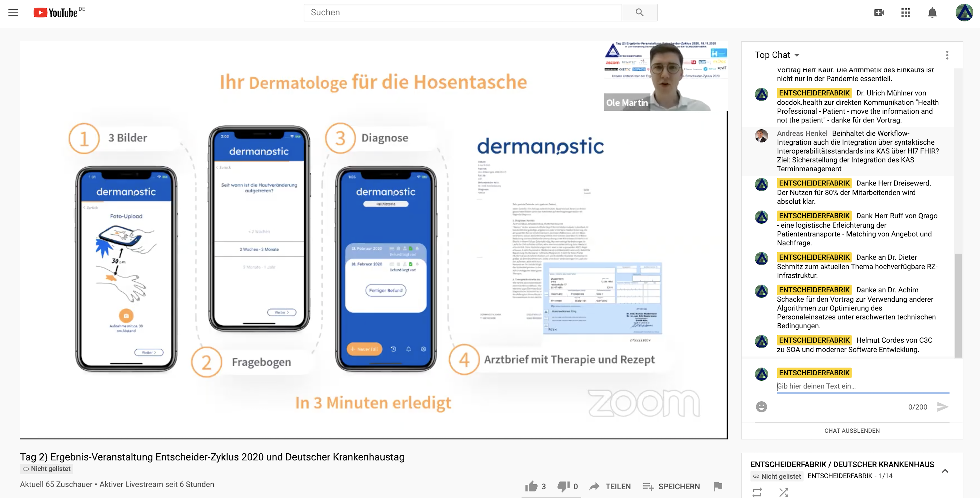Open the Top Chat dropdown
Image resolution: width=980 pixels, height=498 pixels.
coord(777,55)
